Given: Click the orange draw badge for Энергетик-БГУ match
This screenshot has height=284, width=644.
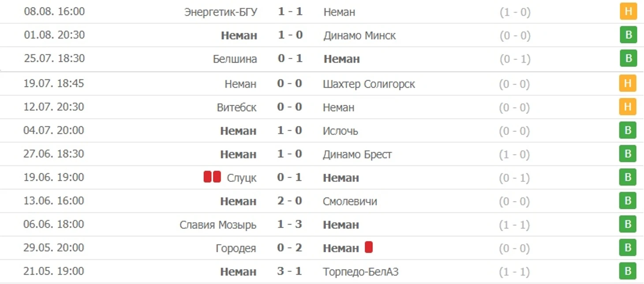Looking at the screenshot, I should pyautogui.click(x=628, y=12).
